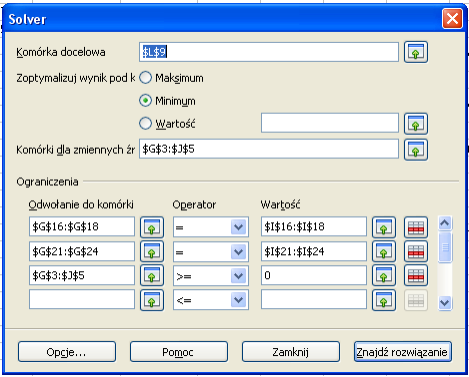
Task: Click the $G$3:$J$5 constraint reference field
Action: coord(82,275)
